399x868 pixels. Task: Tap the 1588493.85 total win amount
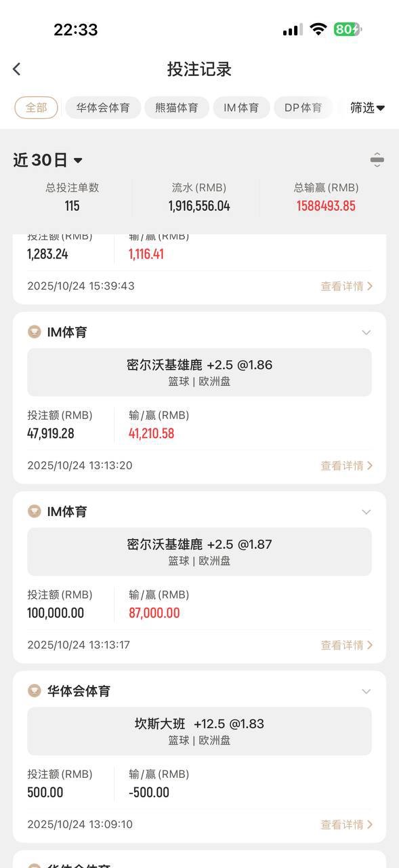[325, 207]
